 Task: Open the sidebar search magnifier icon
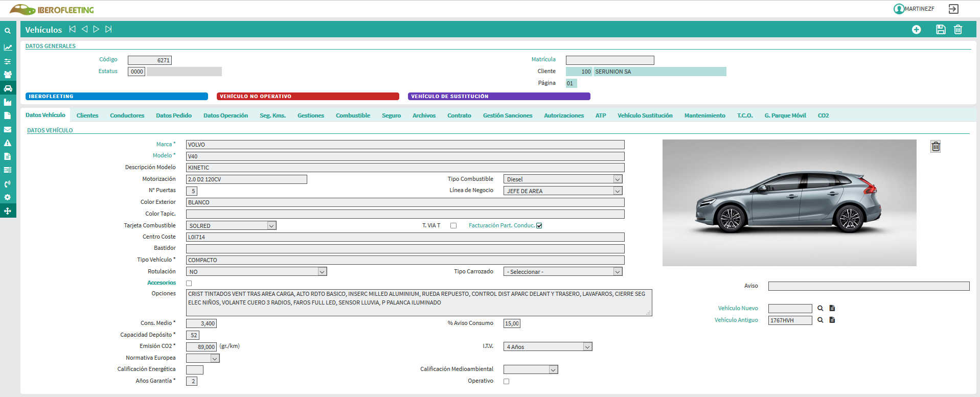point(8,31)
